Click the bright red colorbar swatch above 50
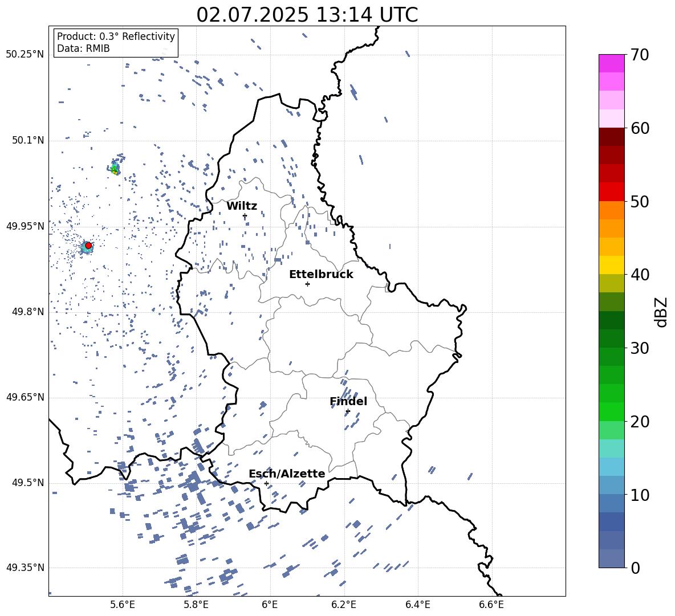Viewport: 675px width, 616px height. [611, 192]
